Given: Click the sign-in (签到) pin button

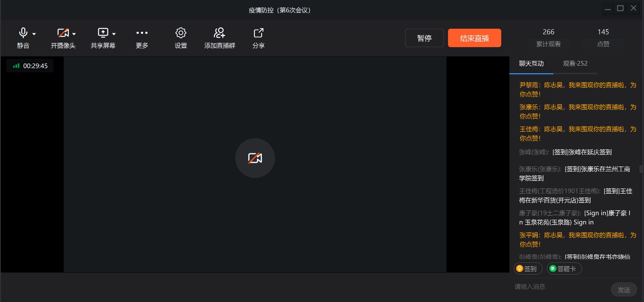Looking at the screenshot, I should point(528,269).
